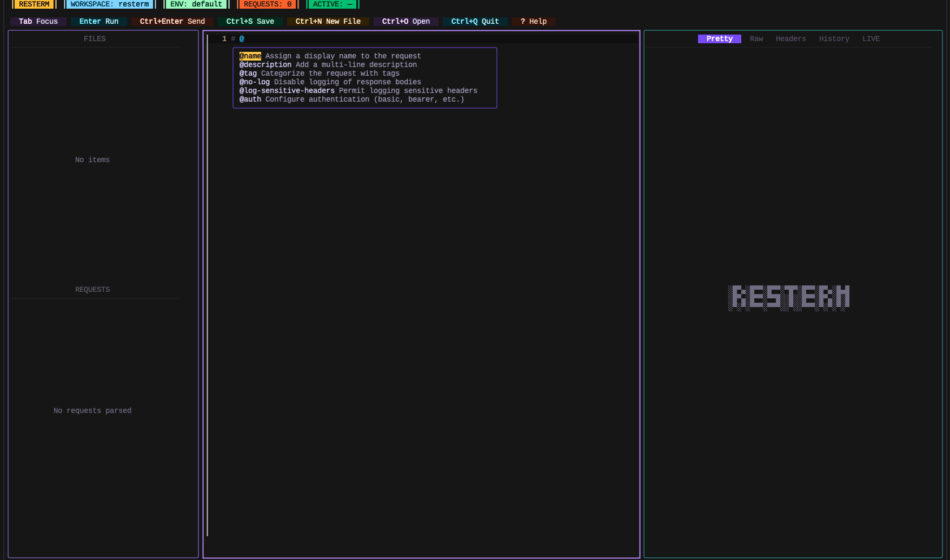Image resolution: width=950 pixels, height=560 pixels.
Task: Click the Ctrl+Q Quit shortcut chip
Action: pos(474,21)
